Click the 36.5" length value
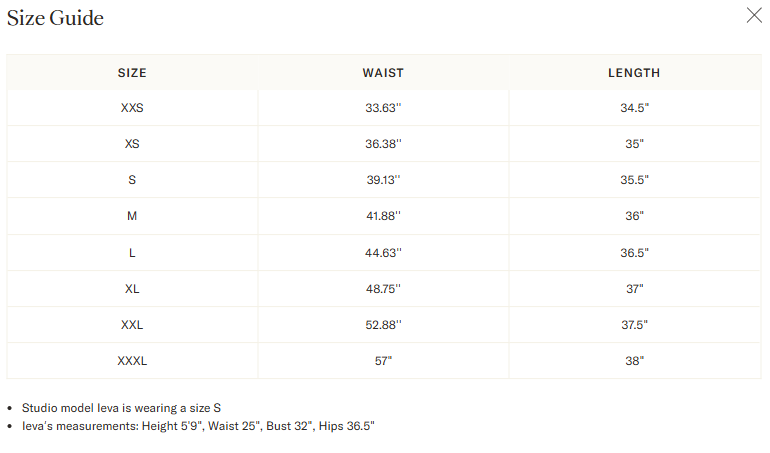This screenshot has width=770, height=453. tap(634, 253)
